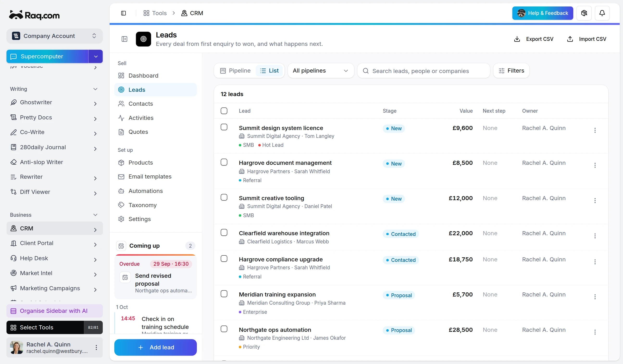Open the Filters button
Image resolution: width=623 pixels, height=364 pixels.
(x=511, y=71)
